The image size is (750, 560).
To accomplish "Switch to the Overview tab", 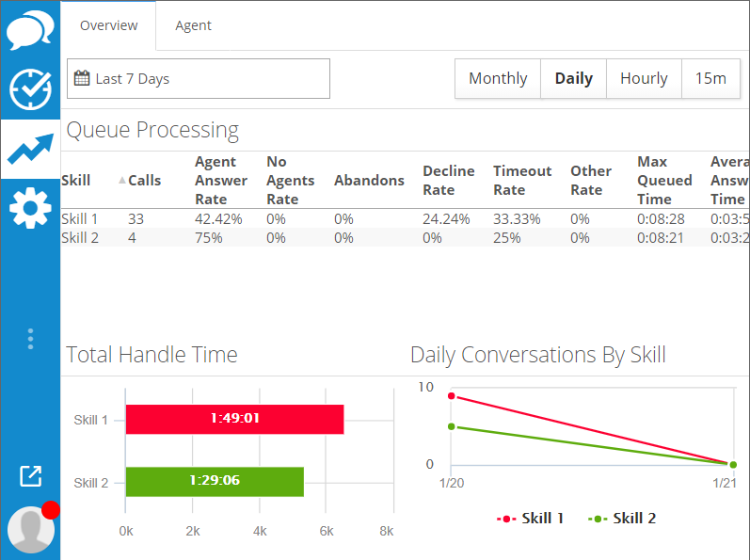I will point(108,25).
